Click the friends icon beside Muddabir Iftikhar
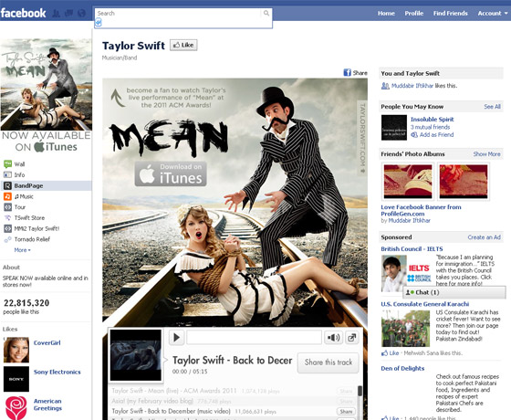Screen dimensions: 511x420 pyautogui.click(x=385, y=86)
